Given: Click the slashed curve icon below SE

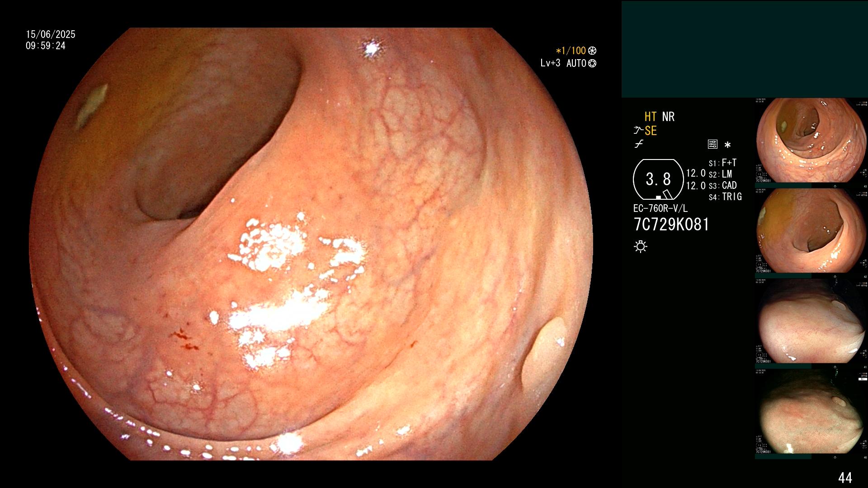Looking at the screenshot, I should [x=639, y=145].
